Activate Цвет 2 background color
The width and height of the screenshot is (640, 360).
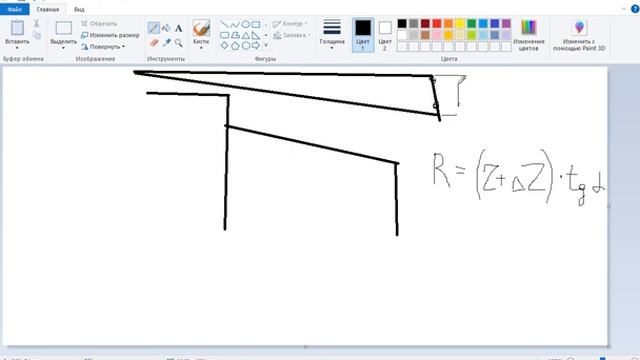(384, 35)
